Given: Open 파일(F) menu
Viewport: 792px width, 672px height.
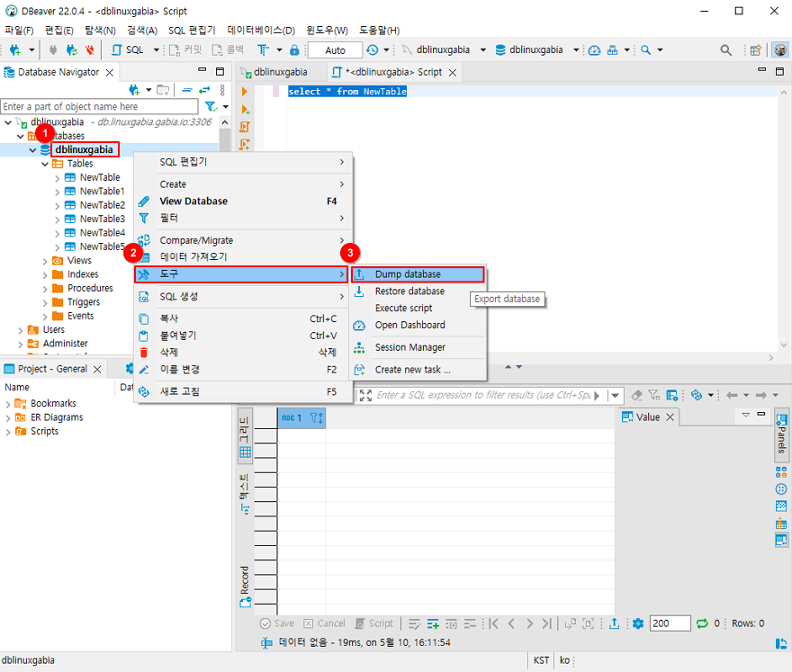Looking at the screenshot, I should [19, 31].
